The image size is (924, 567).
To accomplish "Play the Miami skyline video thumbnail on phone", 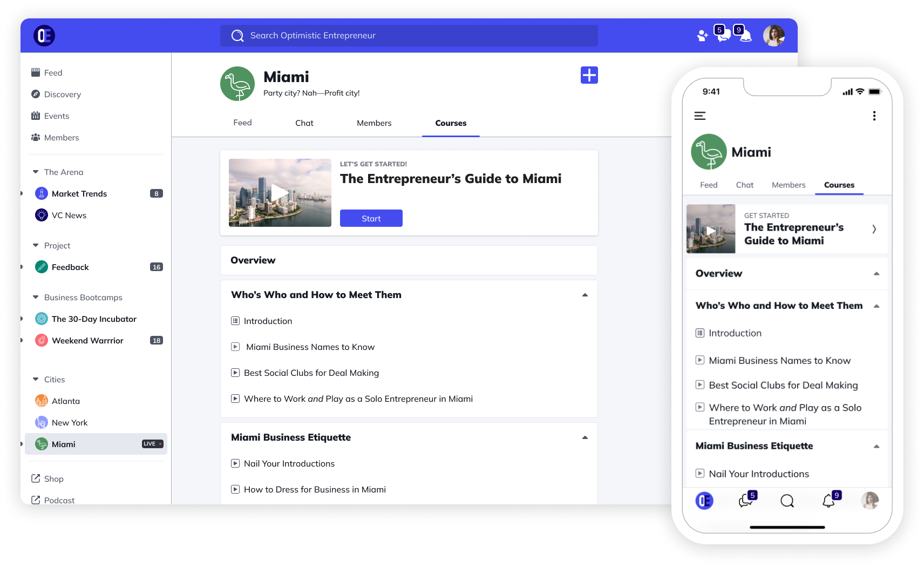I will (x=711, y=229).
